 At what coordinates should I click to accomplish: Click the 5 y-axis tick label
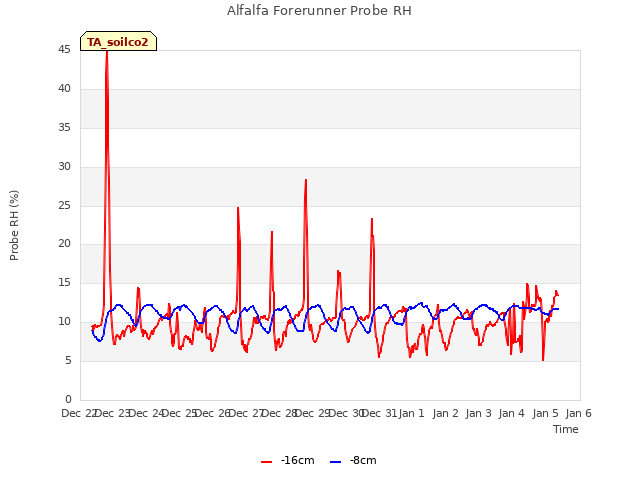[x=68, y=361]
